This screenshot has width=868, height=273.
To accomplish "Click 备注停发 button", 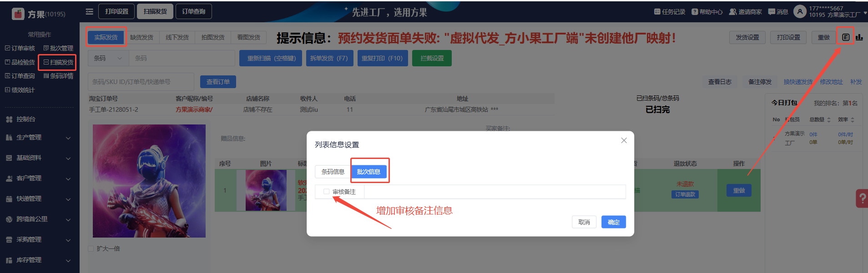I will [760, 82].
